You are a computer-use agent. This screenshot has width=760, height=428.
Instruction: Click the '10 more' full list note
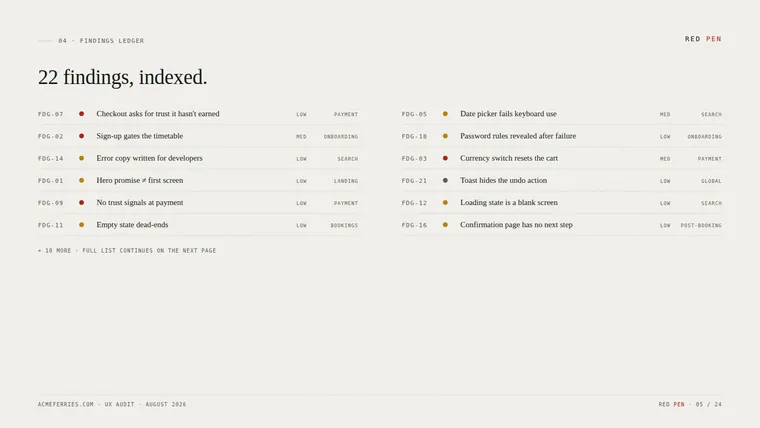[x=127, y=251]
